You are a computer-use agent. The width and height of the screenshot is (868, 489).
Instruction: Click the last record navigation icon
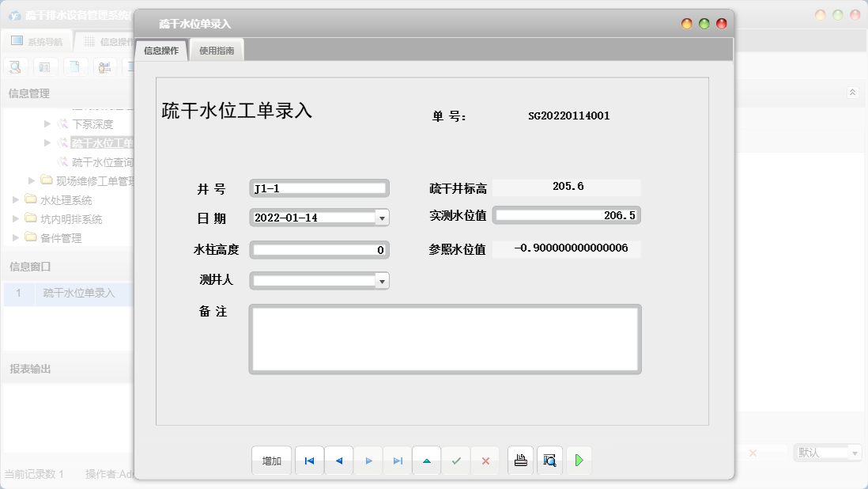(x=398, y=460)
